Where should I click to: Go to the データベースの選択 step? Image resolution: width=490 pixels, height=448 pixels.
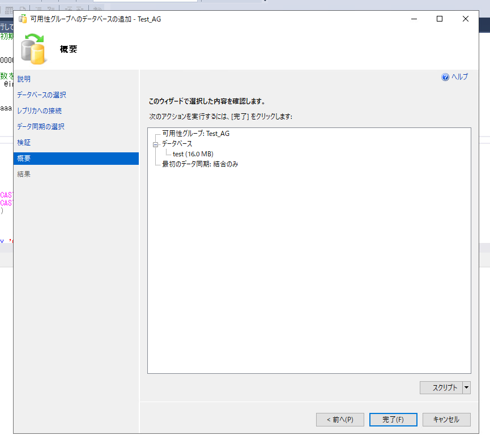coord(41,95)
